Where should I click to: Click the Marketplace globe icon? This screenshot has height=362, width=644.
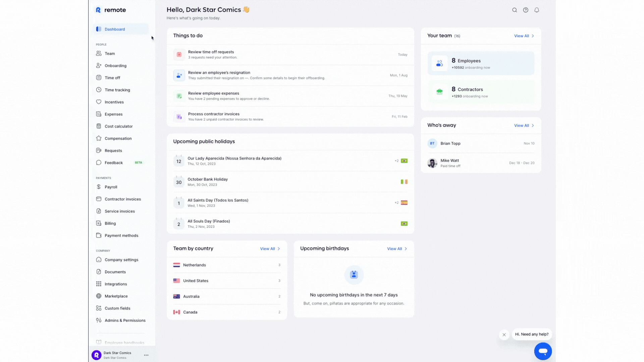click(x=99, y=296)
